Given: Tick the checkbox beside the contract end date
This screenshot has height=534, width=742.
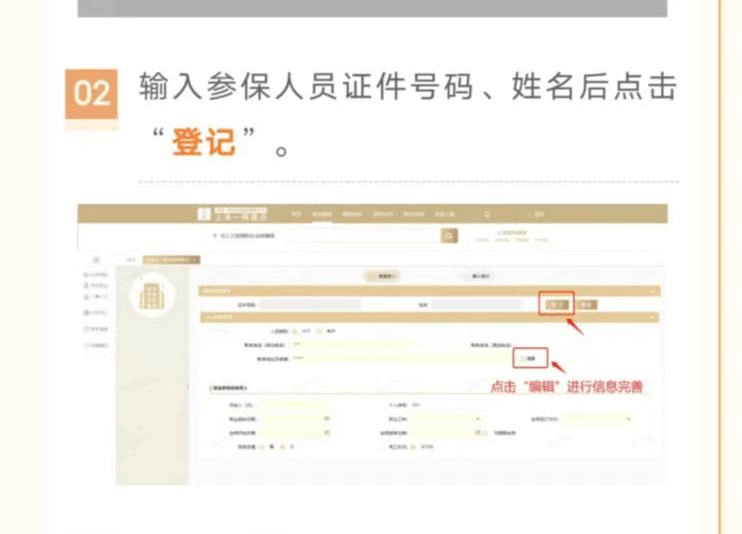Looking at the screenshot, I should click(x=486, y=433).
